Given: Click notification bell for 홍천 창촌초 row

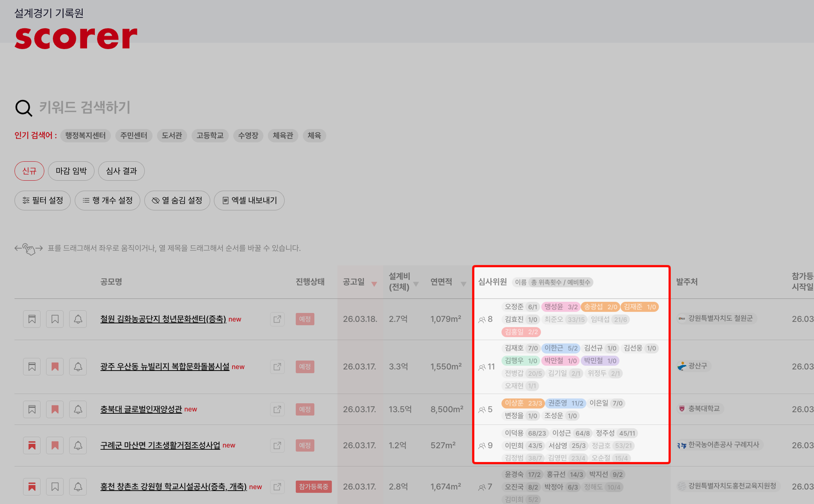Looking at the screenshot, I should coord(78,487).
